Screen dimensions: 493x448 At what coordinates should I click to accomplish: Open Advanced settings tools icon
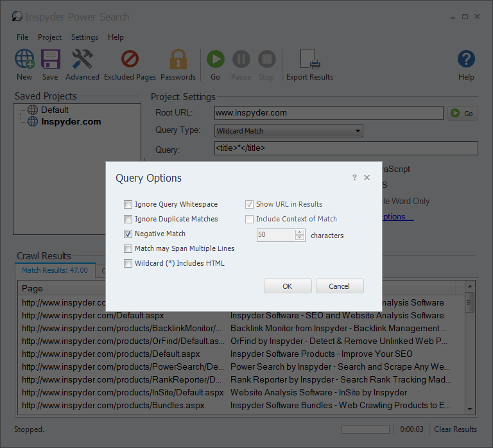82,59
